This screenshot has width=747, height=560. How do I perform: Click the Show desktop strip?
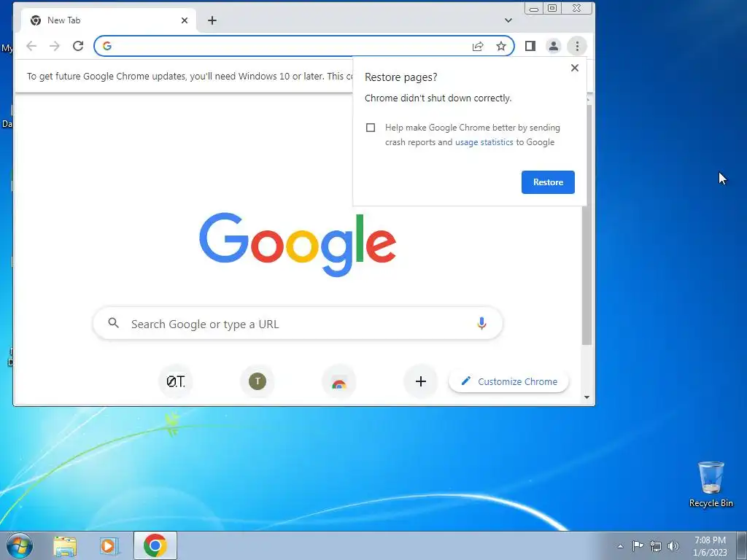[x=742, y=545]
